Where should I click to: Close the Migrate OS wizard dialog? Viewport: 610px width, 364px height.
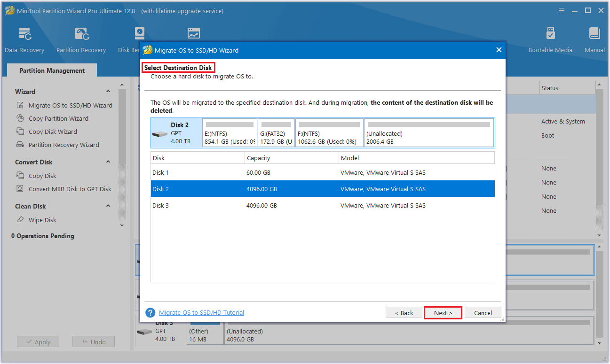[499, 50]
